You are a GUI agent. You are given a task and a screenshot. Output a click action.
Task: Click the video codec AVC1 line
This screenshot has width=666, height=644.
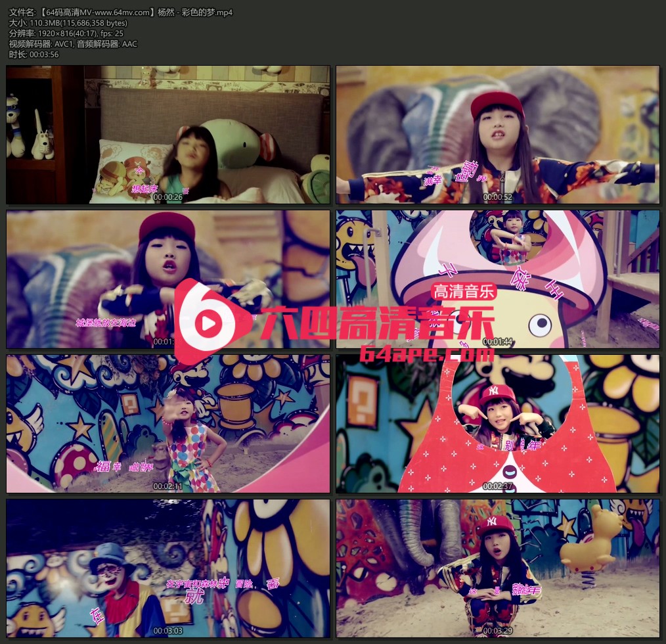74,44
